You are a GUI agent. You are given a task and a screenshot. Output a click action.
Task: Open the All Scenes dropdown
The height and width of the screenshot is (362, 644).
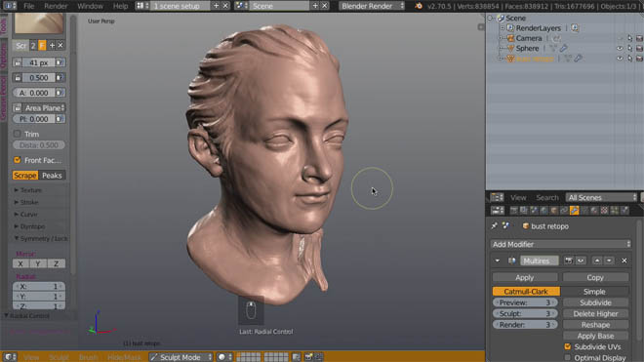click(x=602, y=198)
